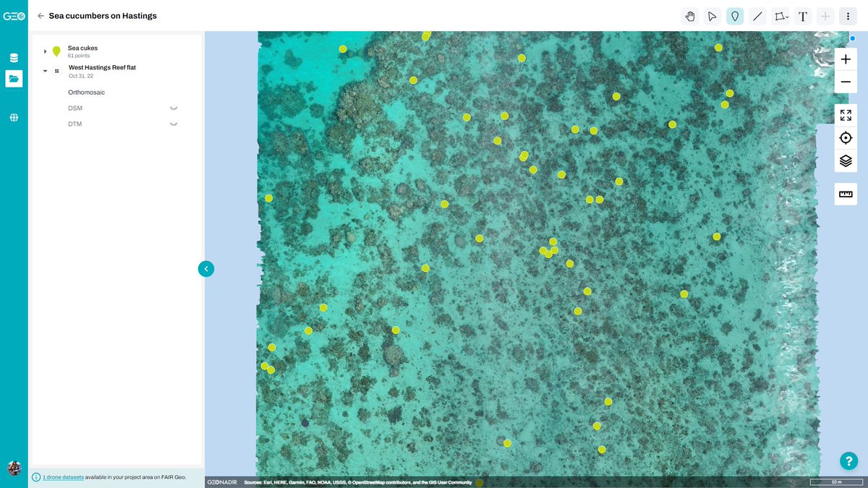Image resolution: width=868 pixels, height=488 pixels.
Task: Show the DSM layer via eye icon
Action: click(174, 108)
